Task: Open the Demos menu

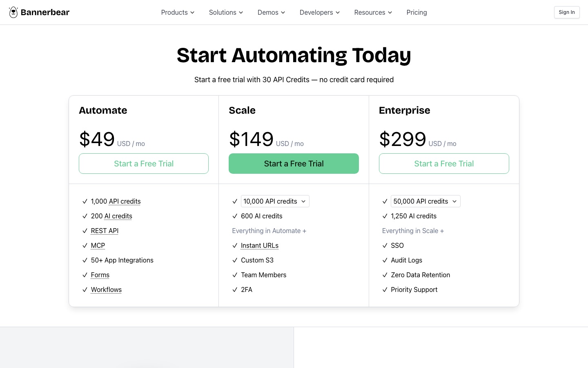Action: (x=271, y=12)
